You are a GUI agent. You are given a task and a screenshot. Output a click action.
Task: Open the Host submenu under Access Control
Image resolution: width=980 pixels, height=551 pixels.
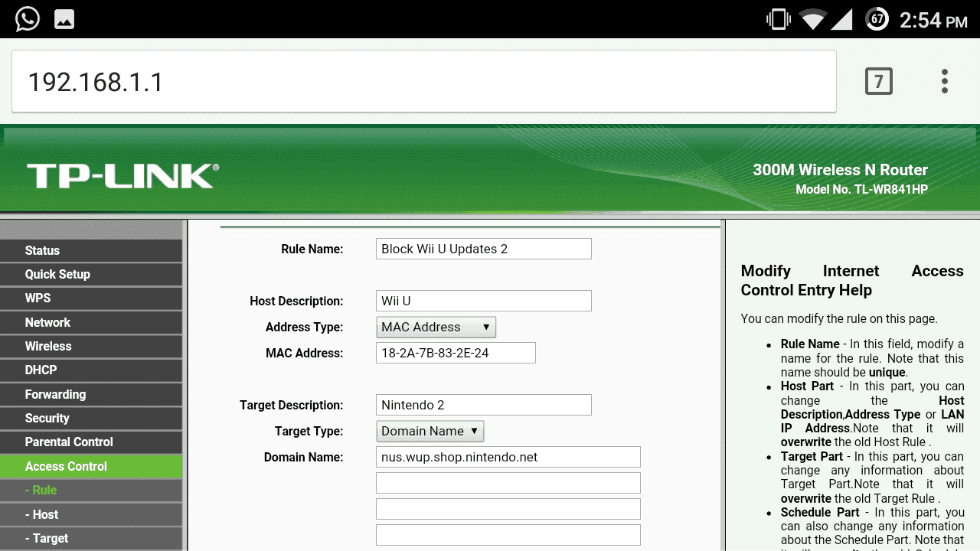click(91, 514)
